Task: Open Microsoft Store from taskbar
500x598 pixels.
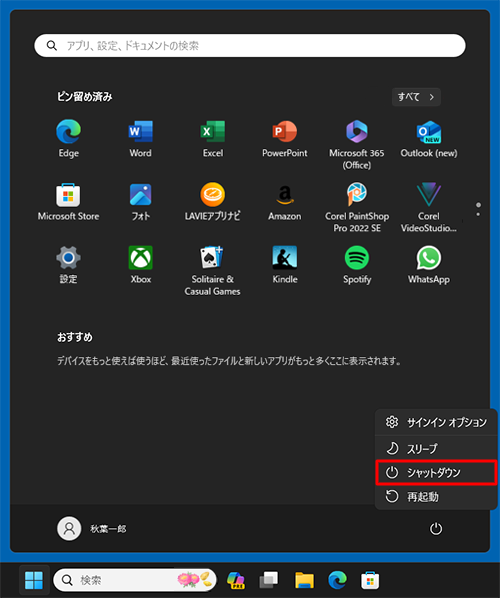Action: (370, 580)
